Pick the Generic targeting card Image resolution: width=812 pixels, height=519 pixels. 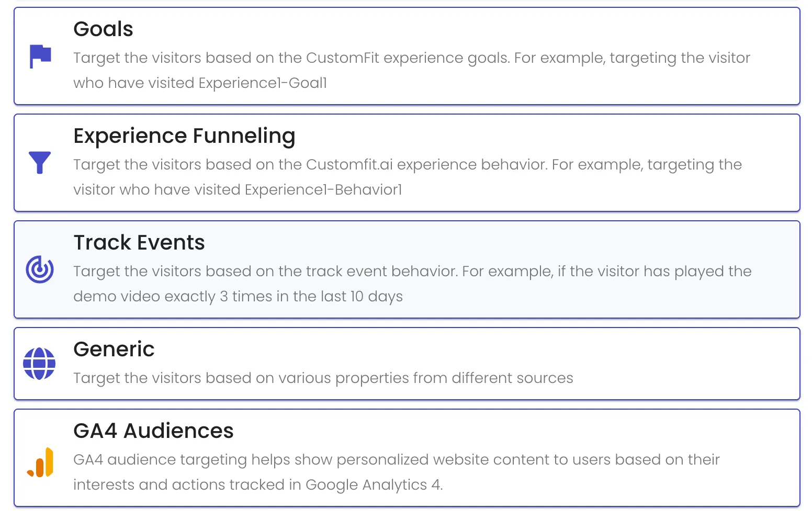pyautogui.click(x=407, y=364)
